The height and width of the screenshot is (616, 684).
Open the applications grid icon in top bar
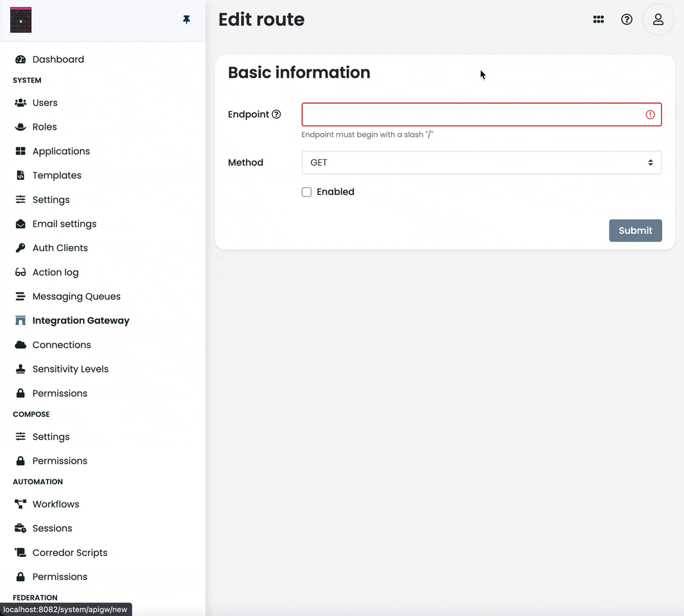[599, 19]
